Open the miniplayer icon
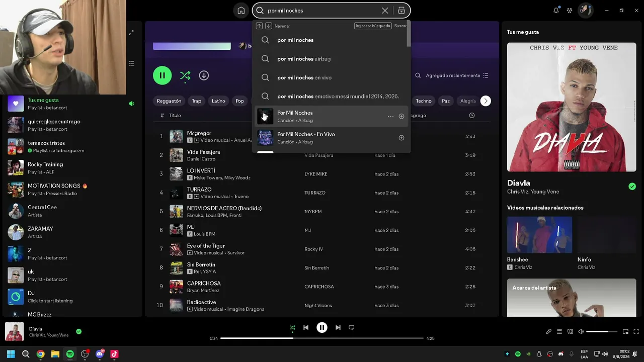 pos(625,332)
